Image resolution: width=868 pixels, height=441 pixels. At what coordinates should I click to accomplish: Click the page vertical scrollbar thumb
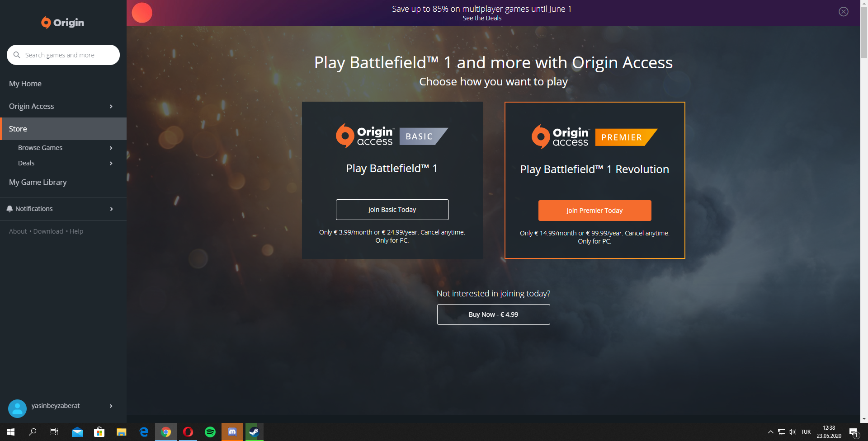864,32
